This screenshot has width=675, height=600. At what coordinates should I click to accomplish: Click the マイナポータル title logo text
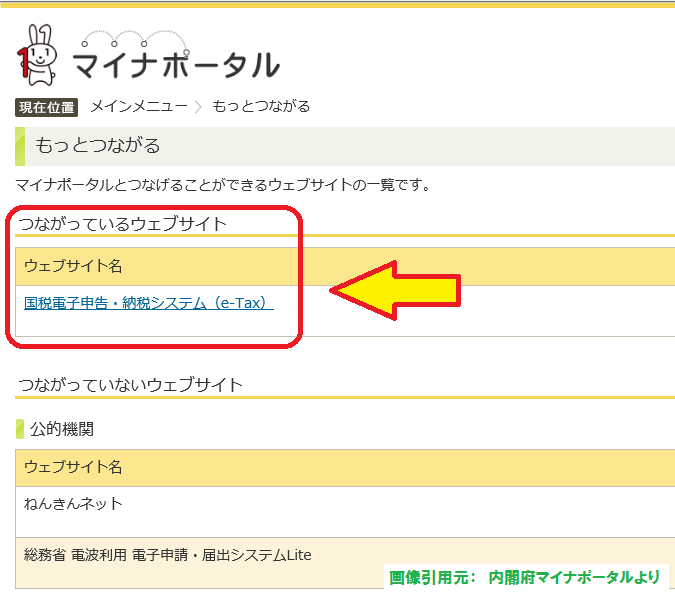tap(176, 65)
